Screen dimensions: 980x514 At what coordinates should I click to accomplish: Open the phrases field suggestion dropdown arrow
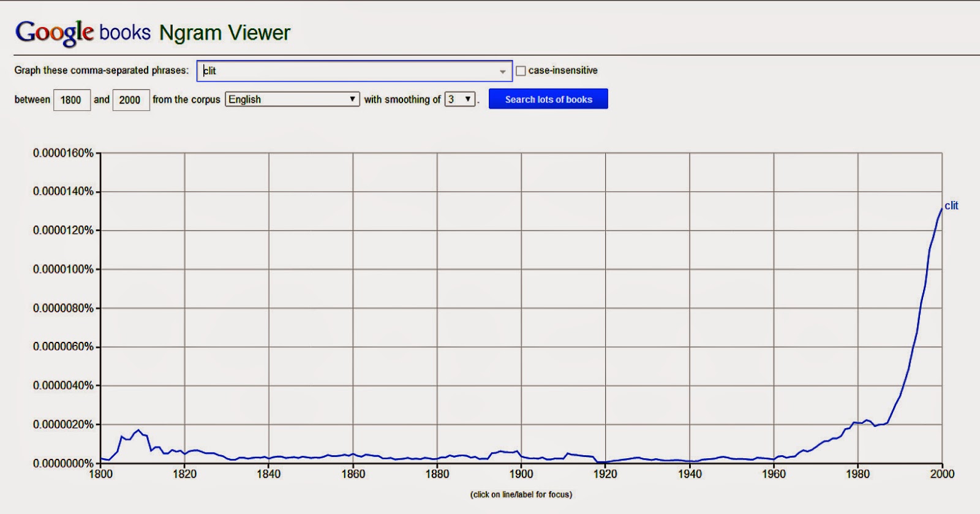point(502,72)
